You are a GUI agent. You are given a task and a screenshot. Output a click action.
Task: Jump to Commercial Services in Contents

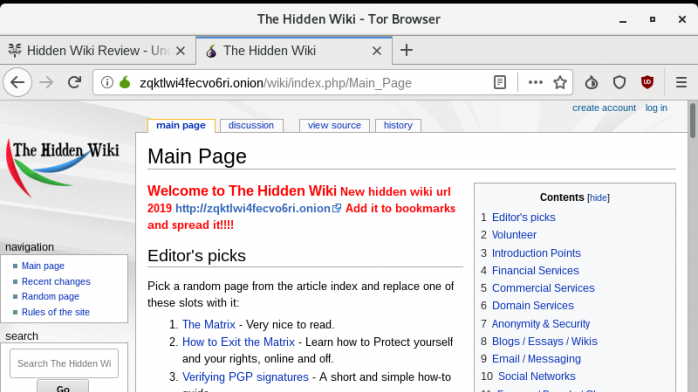tap(543, 288)
